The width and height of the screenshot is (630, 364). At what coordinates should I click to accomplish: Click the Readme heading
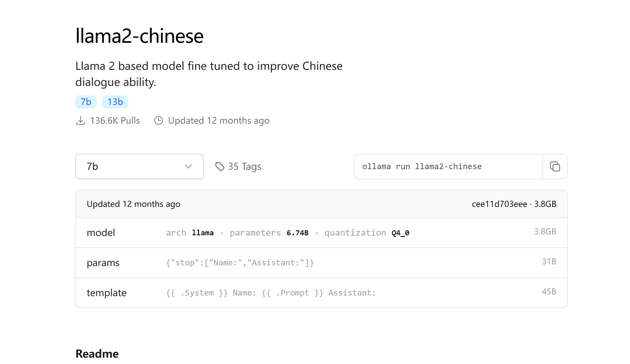click(x=97, y=354)
